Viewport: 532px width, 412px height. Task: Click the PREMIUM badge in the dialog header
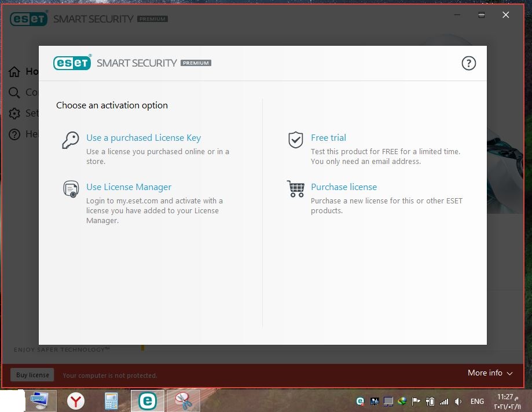point(196,63)
